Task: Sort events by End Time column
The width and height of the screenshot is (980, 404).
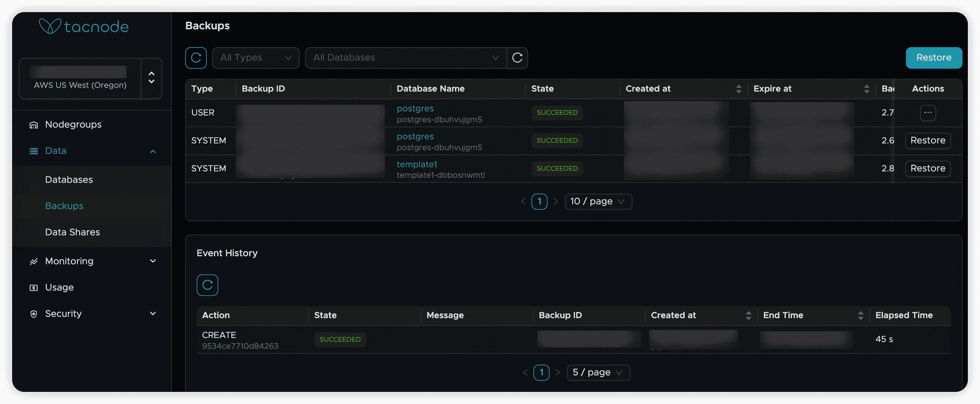Action: [860, 315]
